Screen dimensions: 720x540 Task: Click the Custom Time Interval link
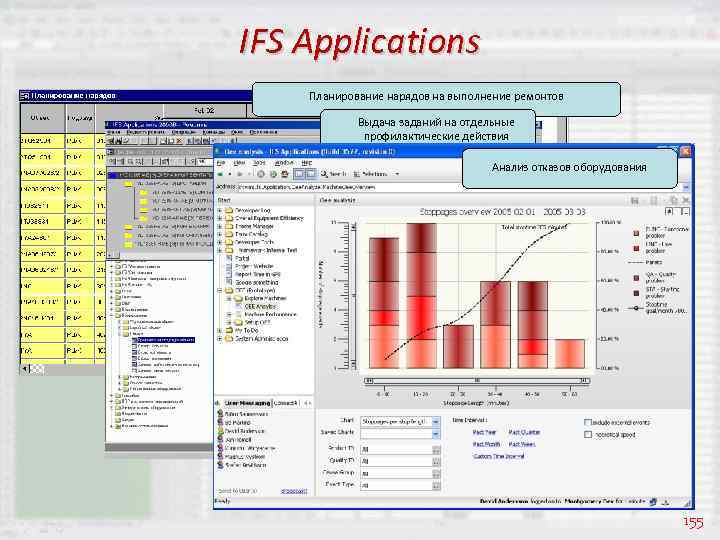[499, 456]
